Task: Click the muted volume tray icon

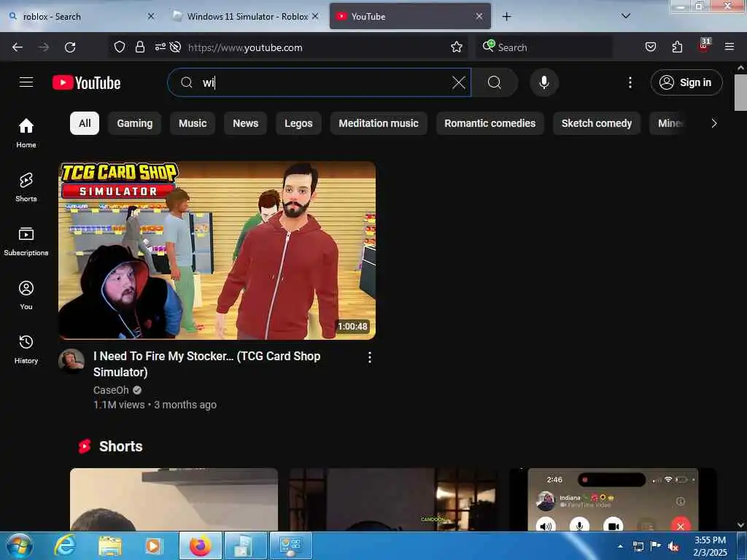Action: 673,546
